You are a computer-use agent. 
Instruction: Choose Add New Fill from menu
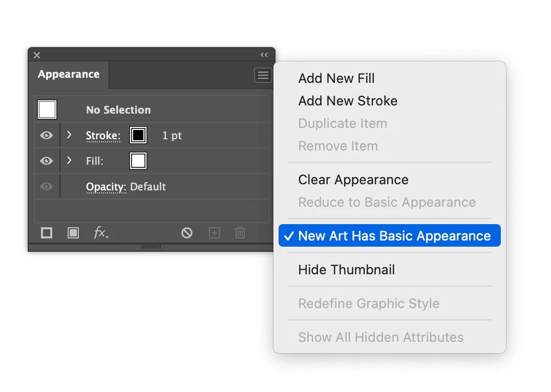[x=336, y=78]
